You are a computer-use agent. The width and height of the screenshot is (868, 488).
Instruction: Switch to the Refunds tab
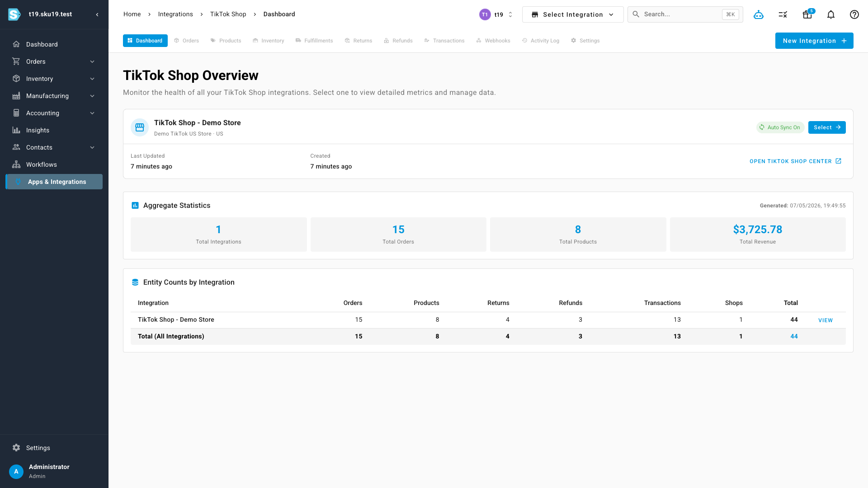pyautogui.click(x=398, y=41)
